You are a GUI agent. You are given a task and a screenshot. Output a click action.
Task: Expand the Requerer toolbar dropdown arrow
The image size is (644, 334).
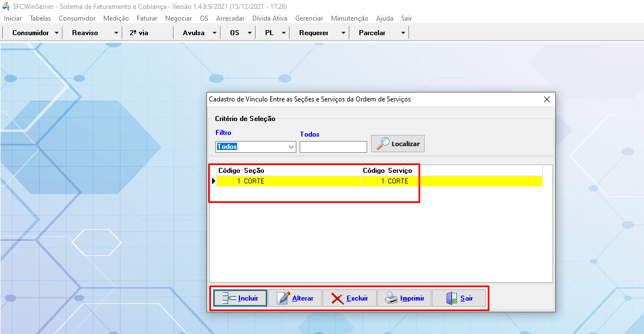[x=343, y=33]
